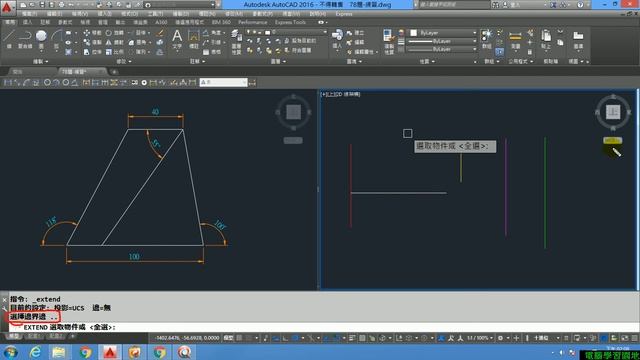Click the Erase tool in Modify panel
Image resolution: width=640 pixels, height=360 pixels.
pyautogui.click(x=160, y=33)
